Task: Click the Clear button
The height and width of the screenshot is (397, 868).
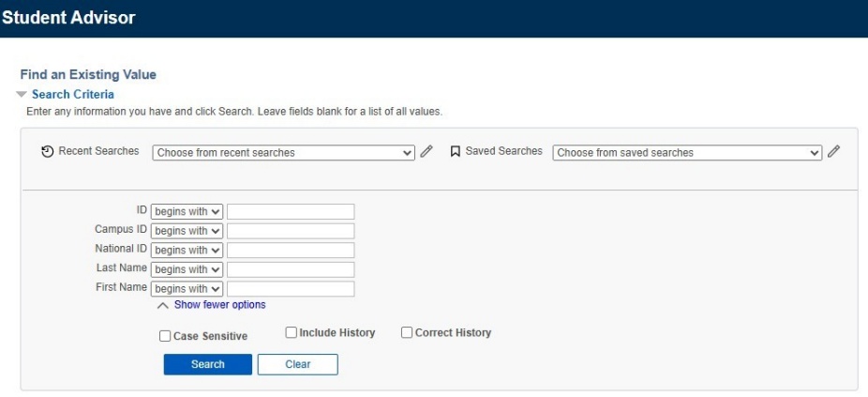Action: pyautogui.click(x=298, y=364)
